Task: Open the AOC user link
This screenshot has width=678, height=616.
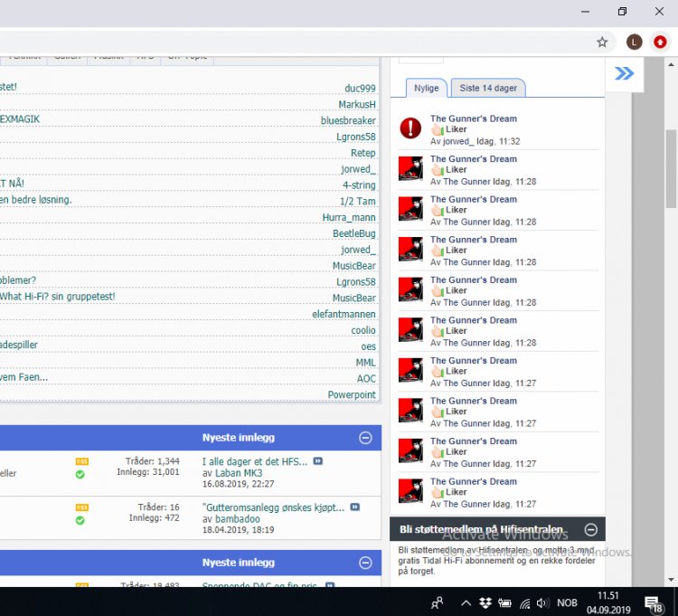Action: (x=366, y=378)
